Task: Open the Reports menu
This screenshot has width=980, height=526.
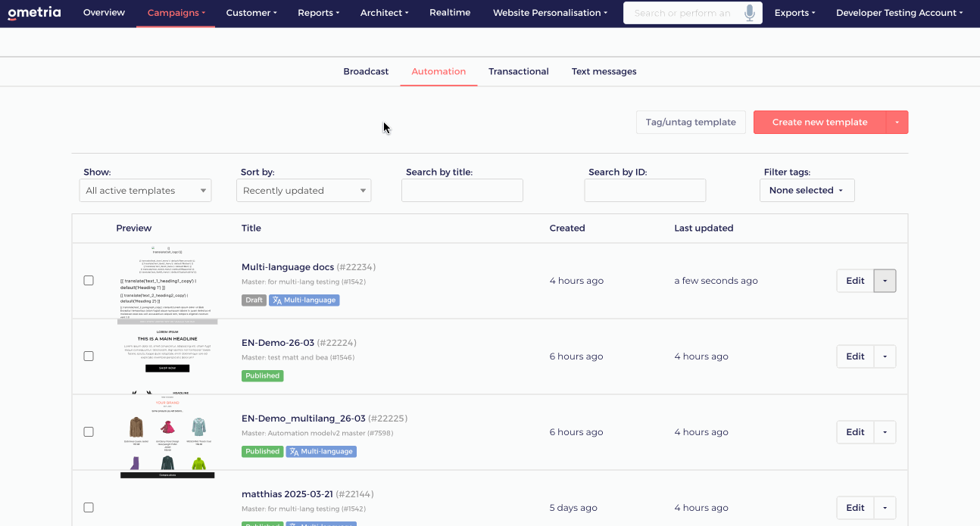Action: (x=318, y=13)
